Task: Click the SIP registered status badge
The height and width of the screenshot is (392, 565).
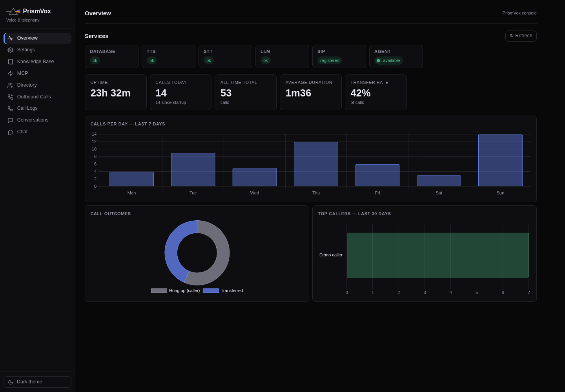Action: pyautogui.click(x=330, y=60)
